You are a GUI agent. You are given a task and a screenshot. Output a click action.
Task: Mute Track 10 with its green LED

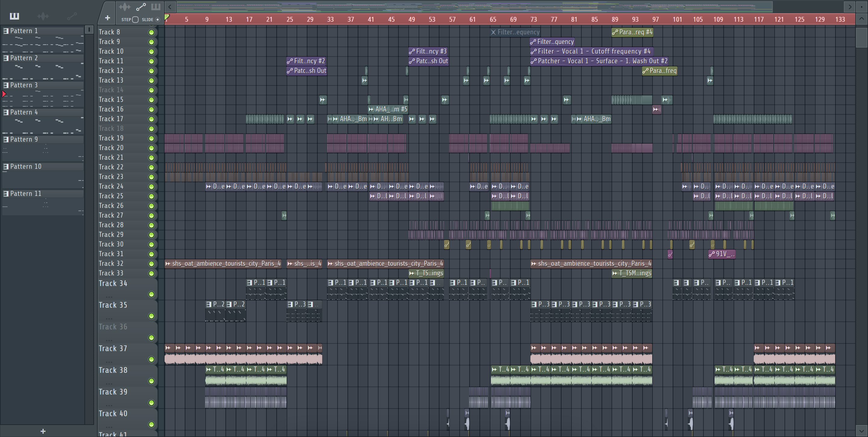point(151,52)
